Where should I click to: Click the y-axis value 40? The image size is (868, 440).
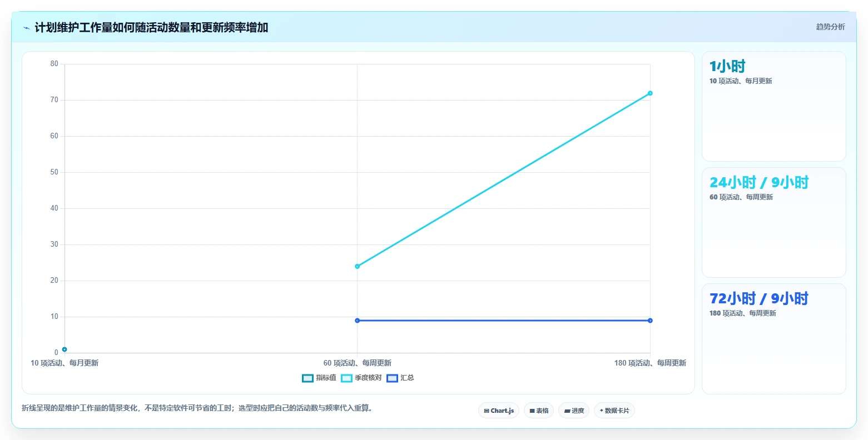54,208
